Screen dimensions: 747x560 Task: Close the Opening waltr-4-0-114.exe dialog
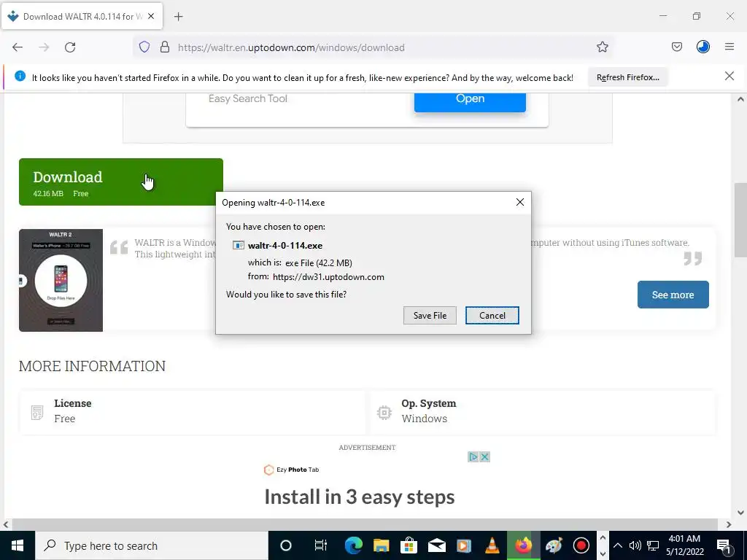click(519, 203)
